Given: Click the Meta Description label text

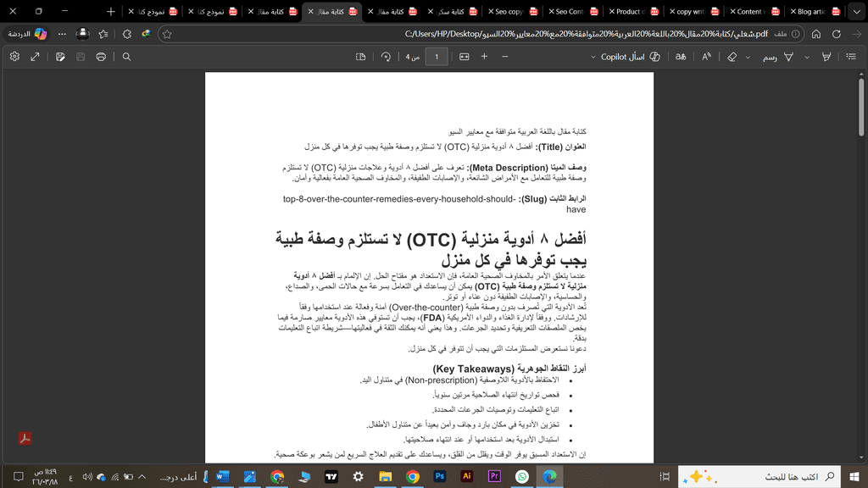Looking at the screenshot, I should click(526, 168).
